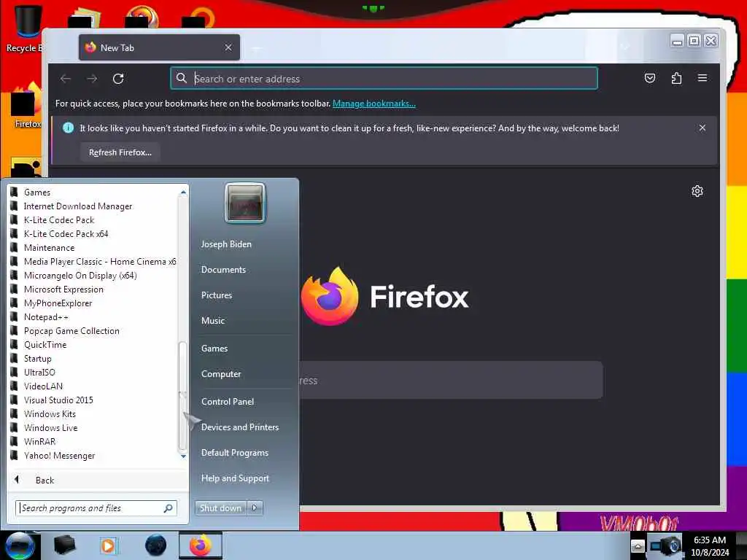747x560 pixels.
Task: Open Help and Support
Action: [x=236, y=478]
